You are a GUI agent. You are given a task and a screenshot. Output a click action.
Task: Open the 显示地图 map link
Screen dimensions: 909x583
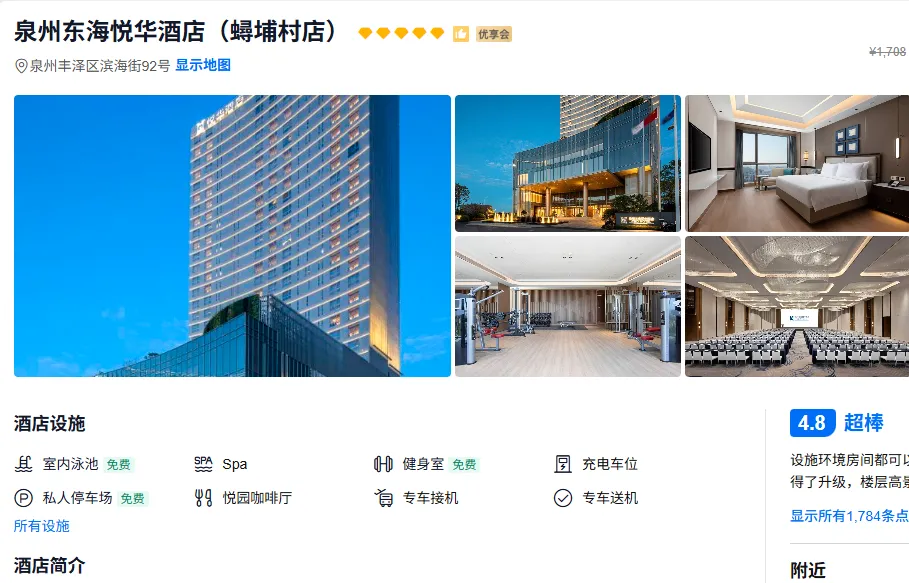coord(203,65)
